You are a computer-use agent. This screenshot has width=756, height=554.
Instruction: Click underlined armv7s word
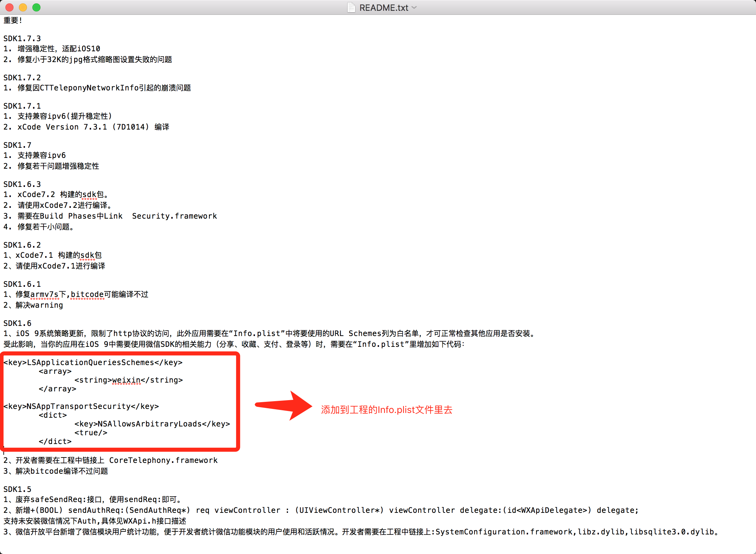point(44,294)
